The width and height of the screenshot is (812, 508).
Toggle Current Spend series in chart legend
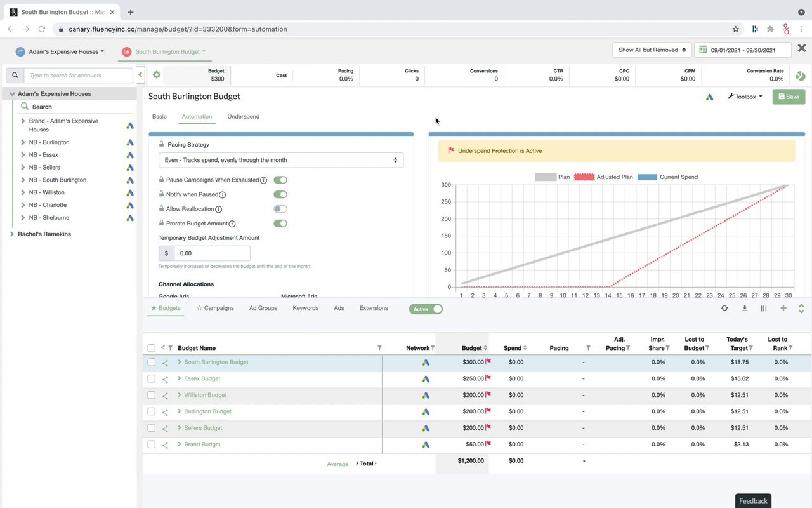click(667, 177)
